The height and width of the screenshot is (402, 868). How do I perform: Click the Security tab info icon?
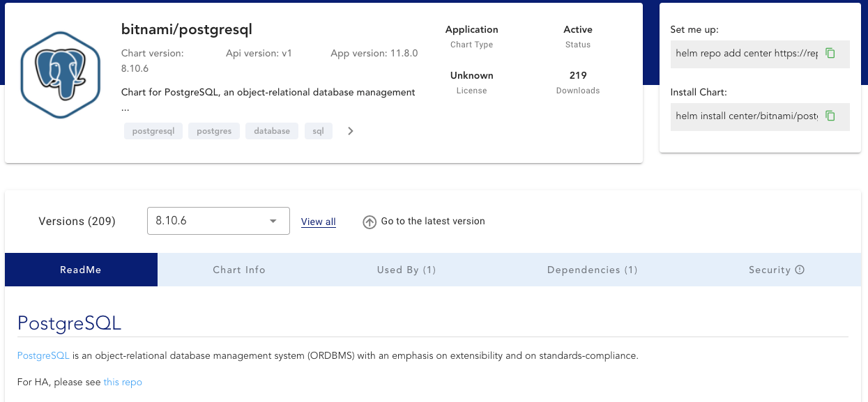(800, 270)
